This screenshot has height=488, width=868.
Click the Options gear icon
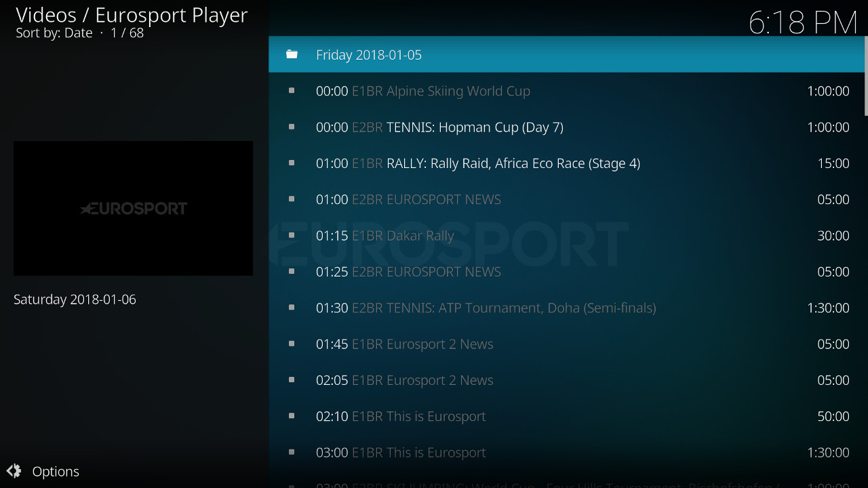pyautogui.click(x=14, y=471)
